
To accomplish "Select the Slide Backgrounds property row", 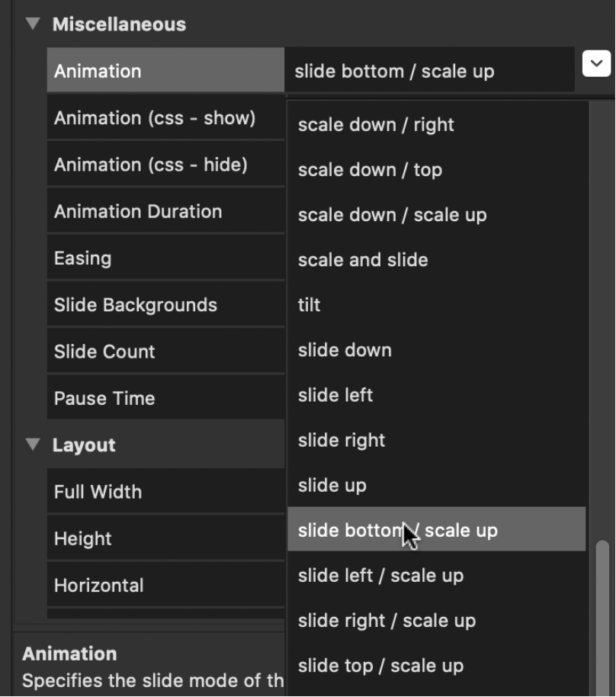I will [x=165, y=304].
